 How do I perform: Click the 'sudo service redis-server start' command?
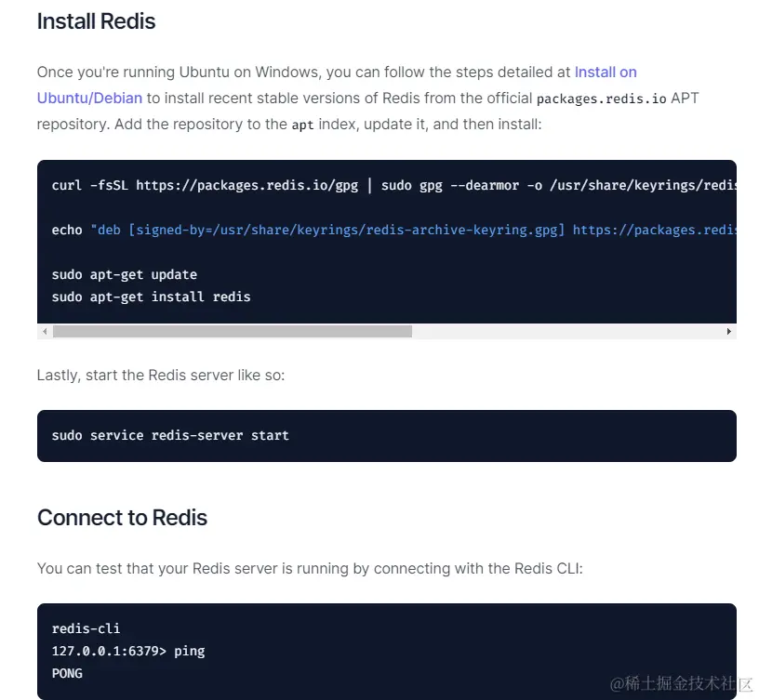point(170,435)
